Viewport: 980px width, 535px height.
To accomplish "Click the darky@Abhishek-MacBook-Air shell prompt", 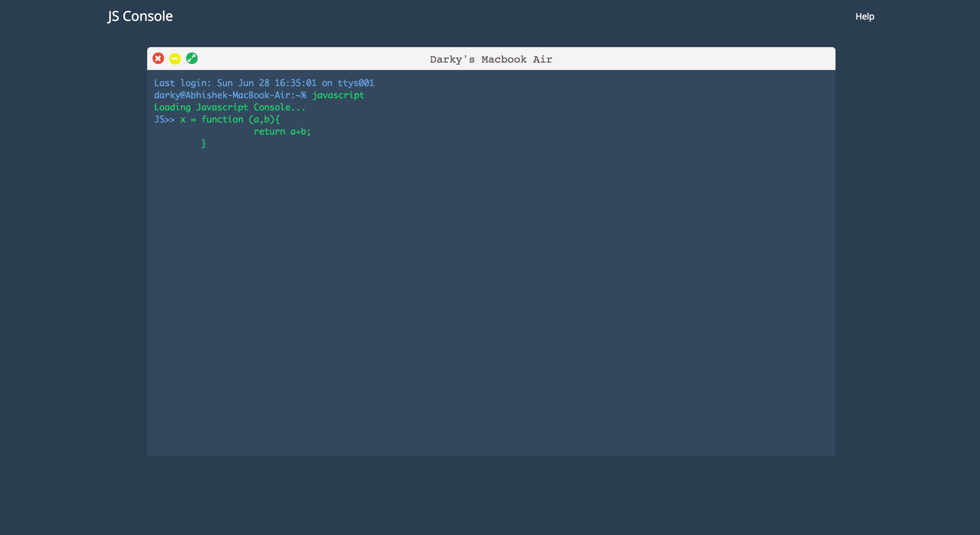I will (230, 95).
